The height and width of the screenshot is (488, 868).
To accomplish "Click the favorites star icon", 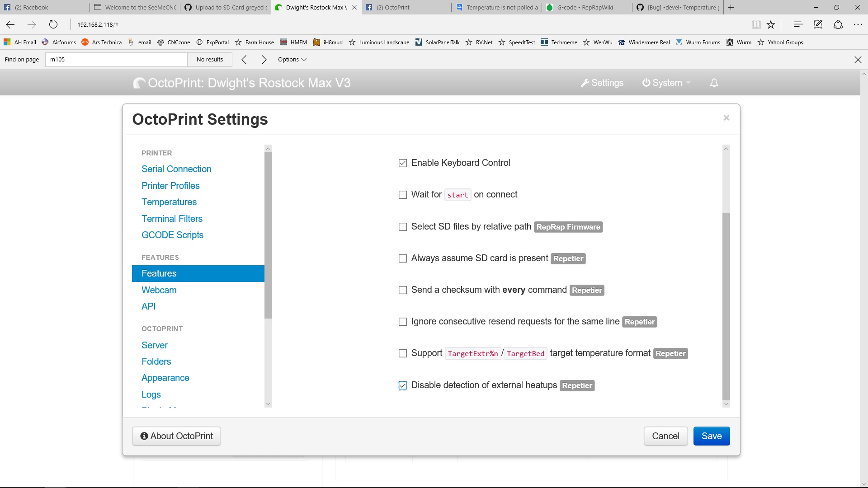I will coord(771,24).
